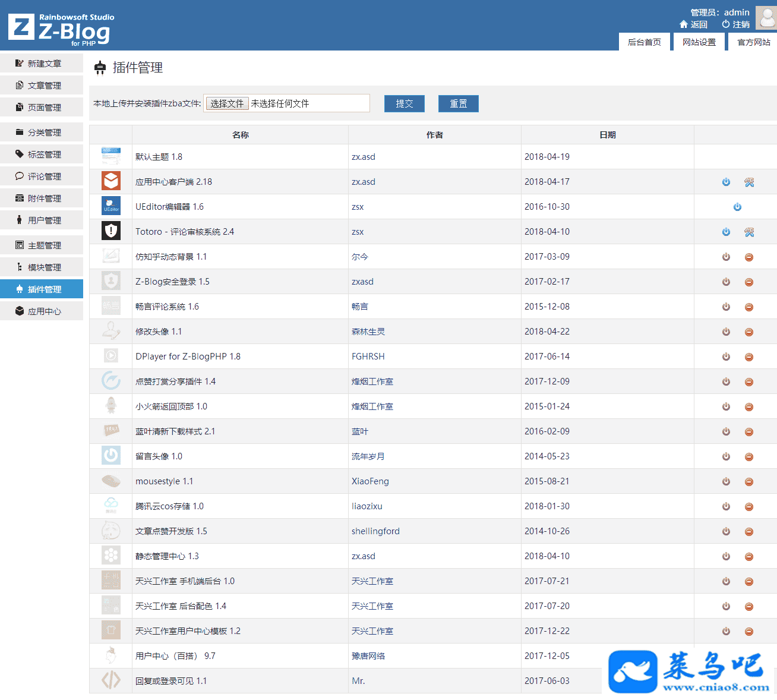Enable the 修改头像 plugin
The image size is (777, 700).
[726, 332]
